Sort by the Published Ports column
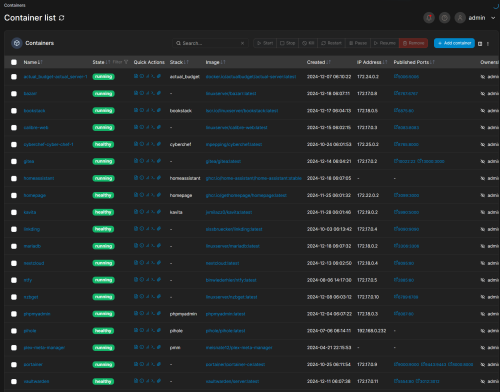Image resolution: width=500 pixels, height=392 pixels. (414, 62)
